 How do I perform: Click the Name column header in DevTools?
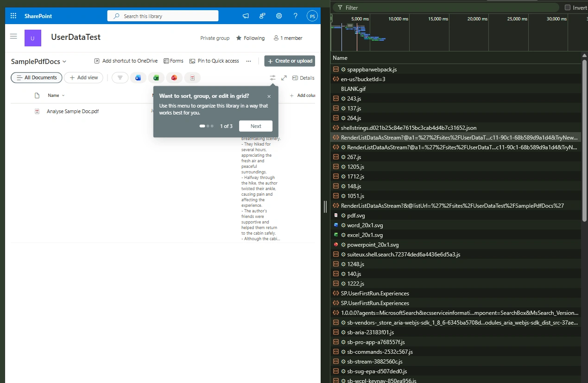(x=456, y=58)
